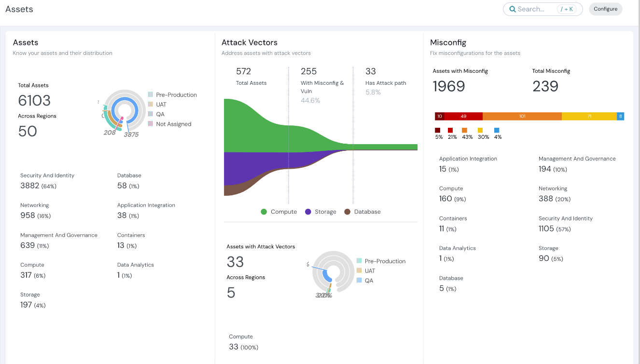Toggle Pre-Production in the Attack Vectors donut legend
The image size is (640, 364).
click(385, 261)
